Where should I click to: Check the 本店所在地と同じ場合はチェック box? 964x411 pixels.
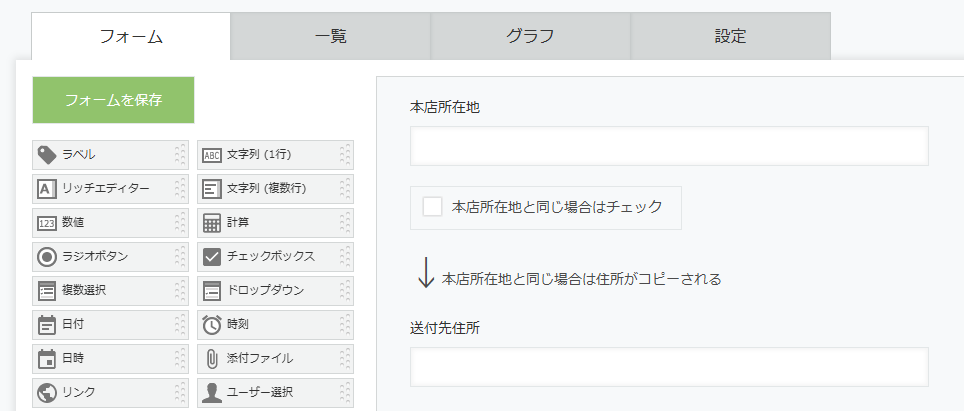tap(432, 207)
